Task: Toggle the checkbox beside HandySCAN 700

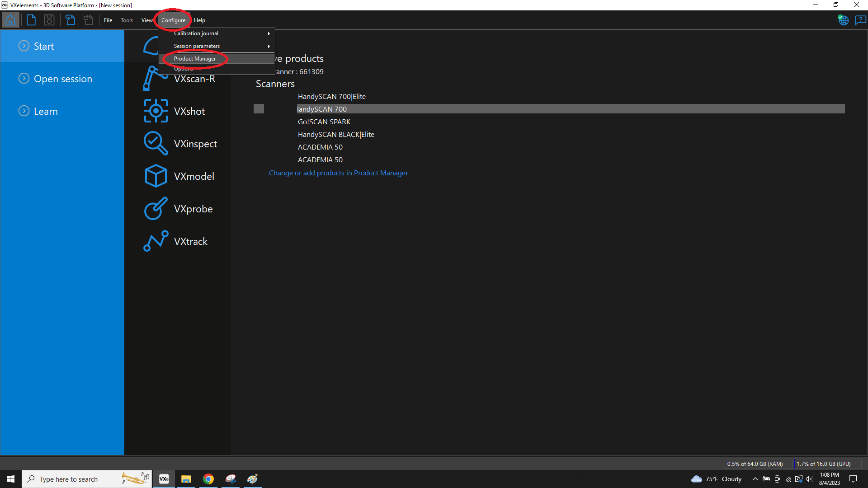Action: tap(259, 109)
